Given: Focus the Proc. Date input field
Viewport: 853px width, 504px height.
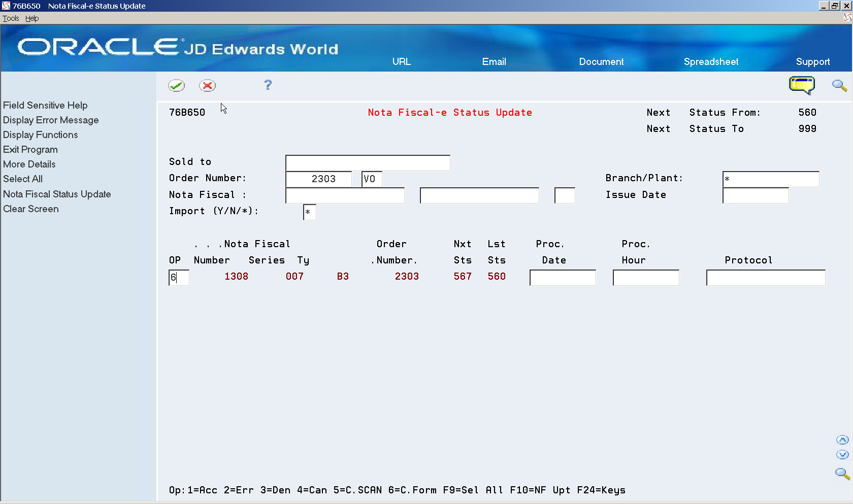Looking at the screenshot, I should [563, 278].
